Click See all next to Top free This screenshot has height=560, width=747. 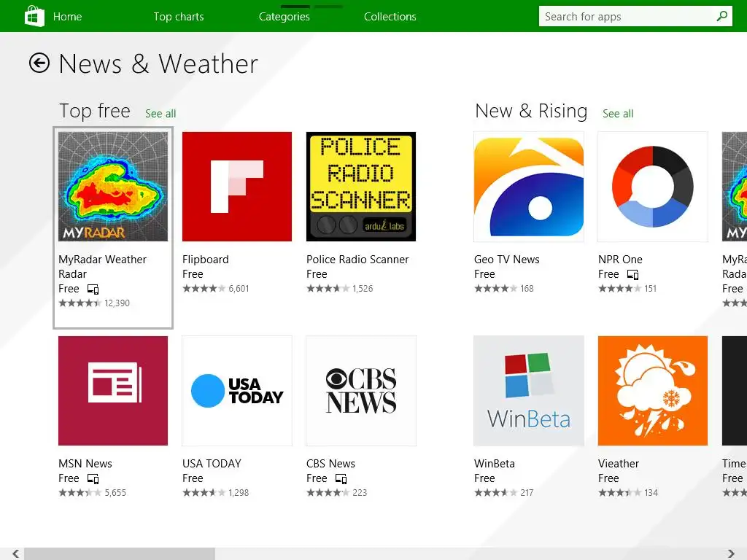(x=160, y=114)
